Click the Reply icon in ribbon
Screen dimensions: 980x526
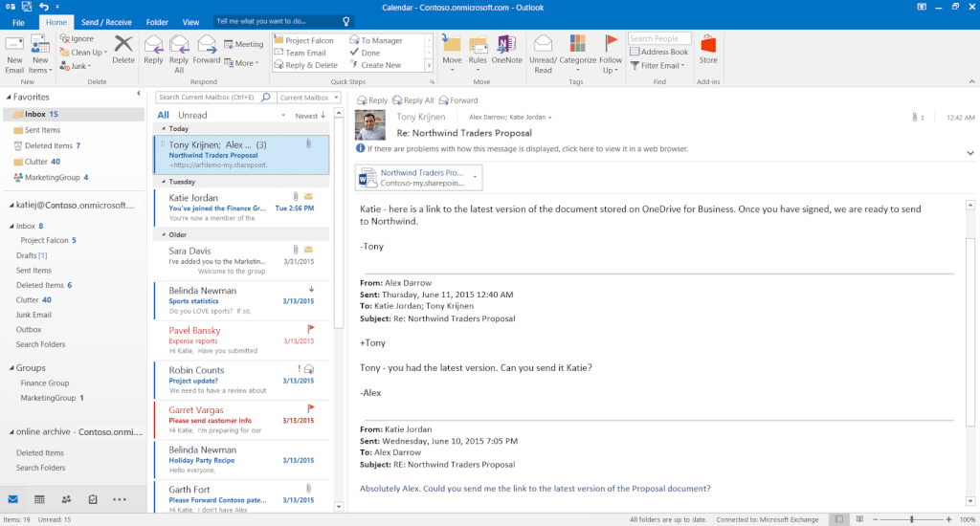coord(153,45)
